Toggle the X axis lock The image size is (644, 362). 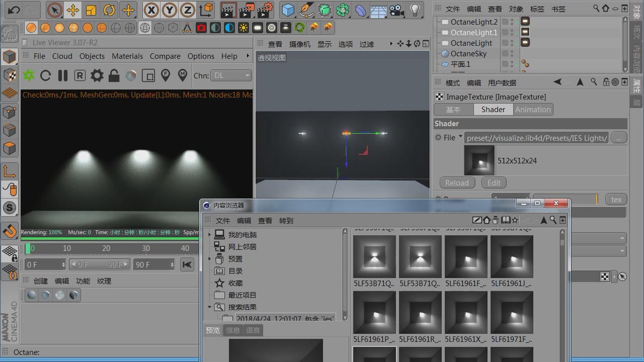pos(151,10)
